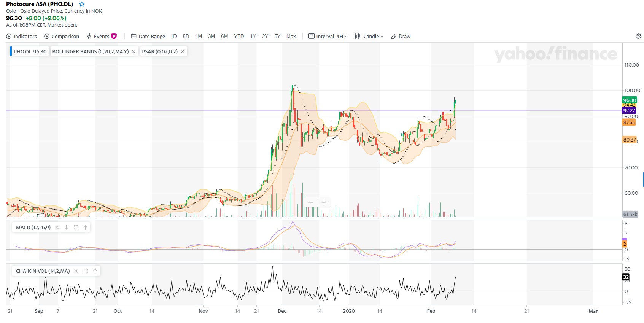Maximize the Chaikin Vol panel

point(86,271)
